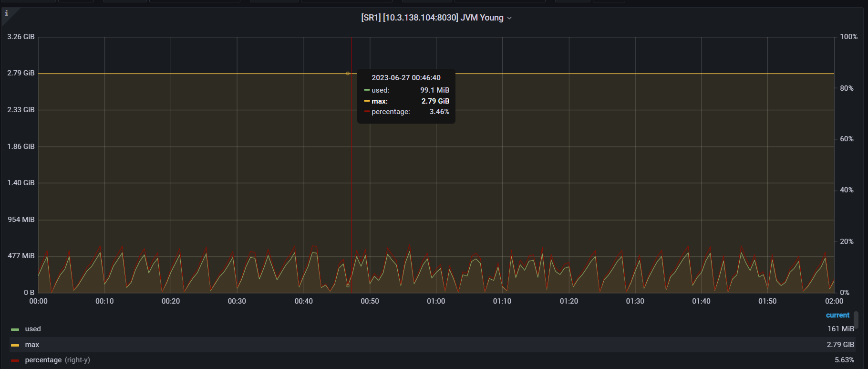Click the 100% label on the right axis
868x369 pixels.
[x=848, y=37]
